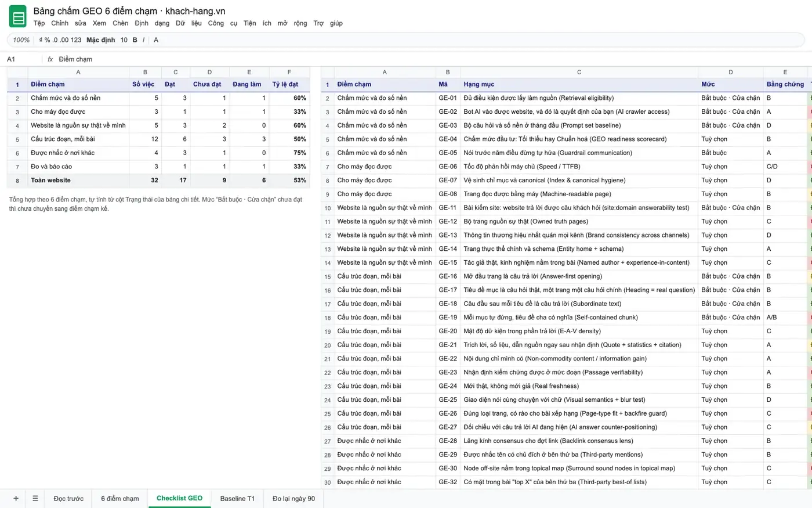Open the Mặc định font dropdown
Screen dimensions: 812x508
pyautogui.click(x=101, y=40)
